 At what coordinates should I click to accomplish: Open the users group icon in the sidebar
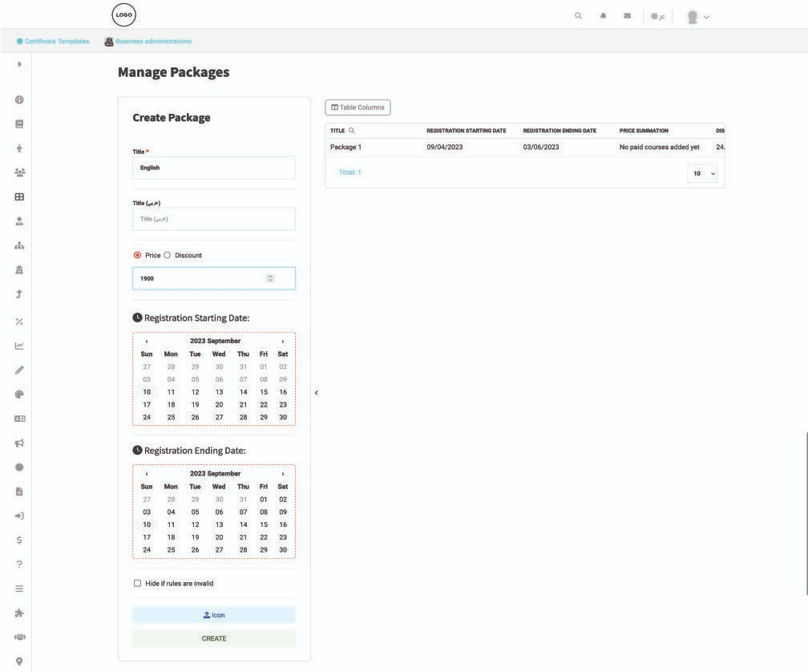click(19, 172)
